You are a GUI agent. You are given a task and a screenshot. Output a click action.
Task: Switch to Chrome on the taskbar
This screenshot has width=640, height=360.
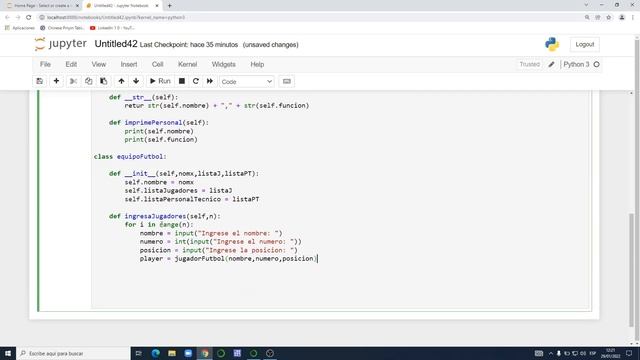click(x=204, y=353)
